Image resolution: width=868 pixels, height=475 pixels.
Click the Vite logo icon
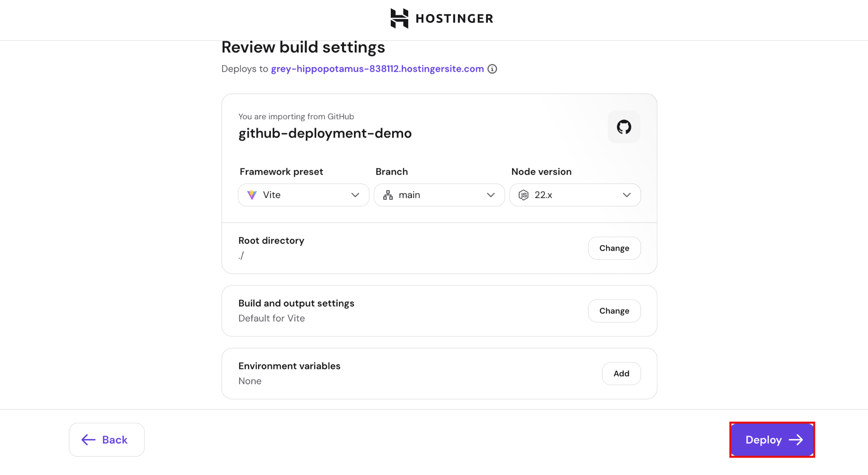point(252,195)
